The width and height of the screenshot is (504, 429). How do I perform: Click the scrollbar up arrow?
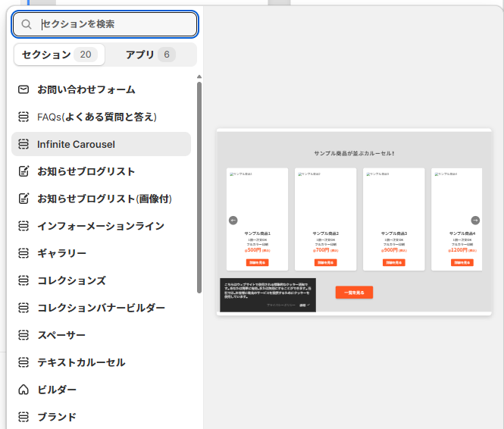tap(199, 77)
